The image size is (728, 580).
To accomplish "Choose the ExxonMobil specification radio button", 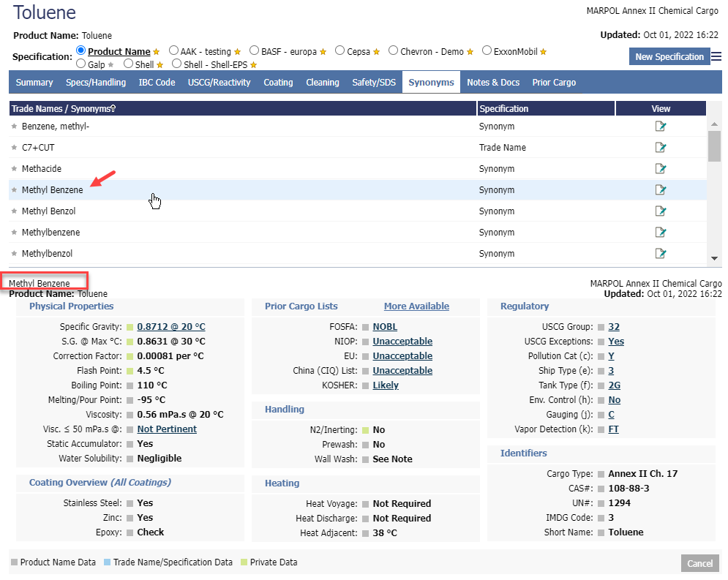I will coord(487,51).
